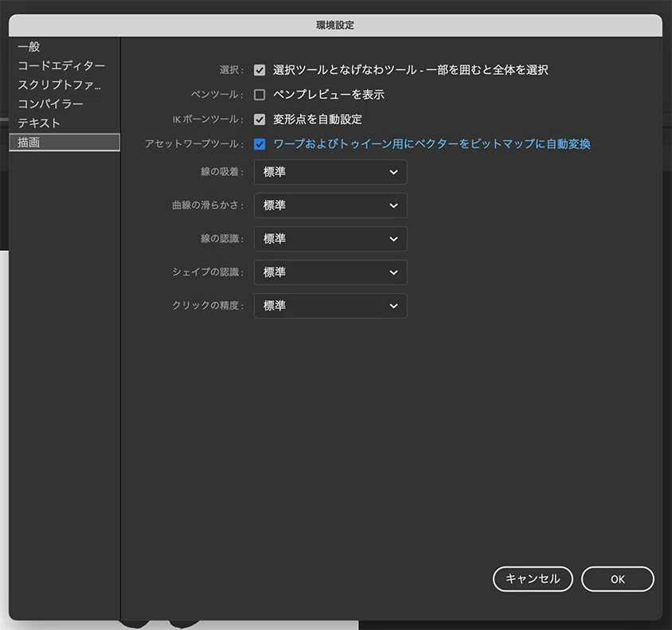672x630 pixels.
Task: Open the 線の認識 dropdown
Action: tap(330, 239)
